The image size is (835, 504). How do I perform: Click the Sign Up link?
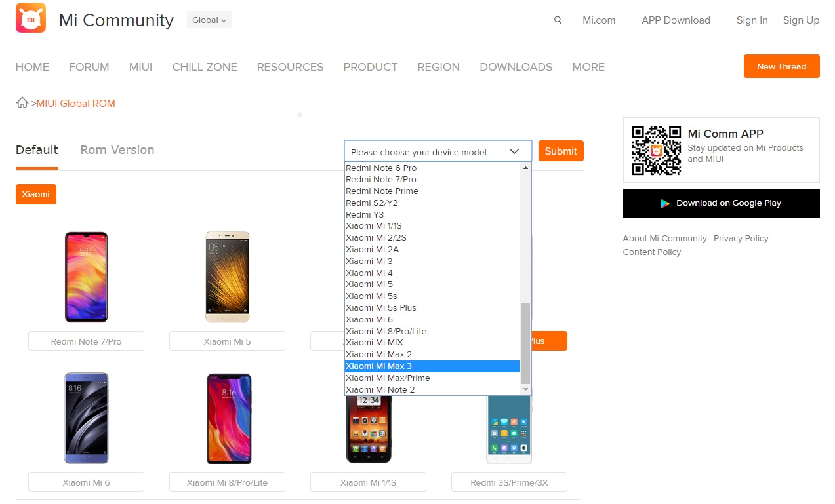[x=801, y=20]
